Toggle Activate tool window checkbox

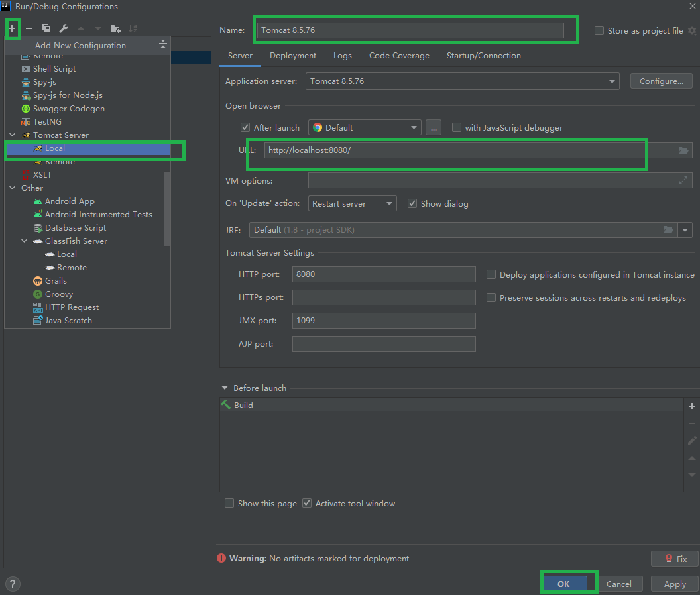click(307, 503)
